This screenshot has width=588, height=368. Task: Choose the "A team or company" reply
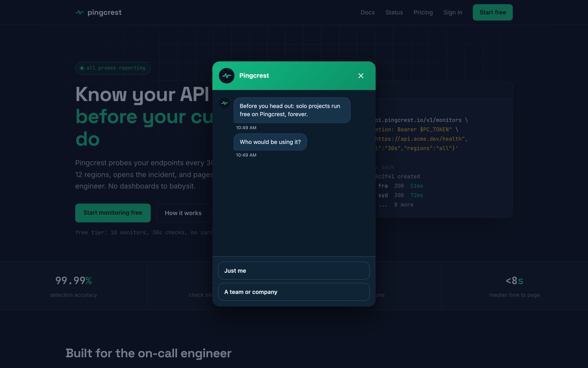[x=294, y=292]
